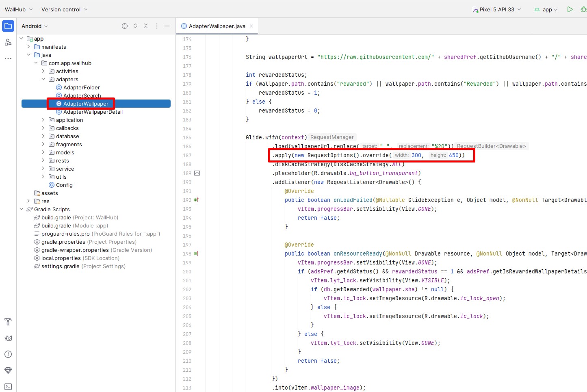Open the Build hammer tool window
Image resolution: width=587 pixels, height=392 pixels.
click(x=8, y=322)
